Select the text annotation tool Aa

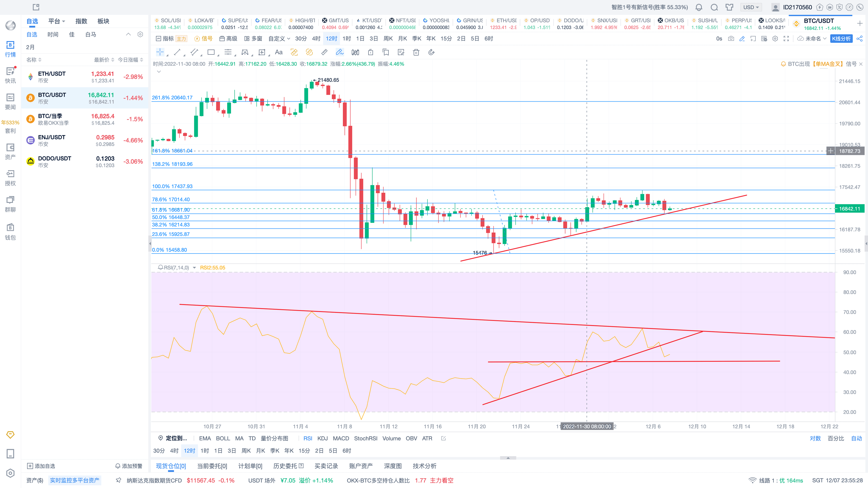[x=279, y=52]
